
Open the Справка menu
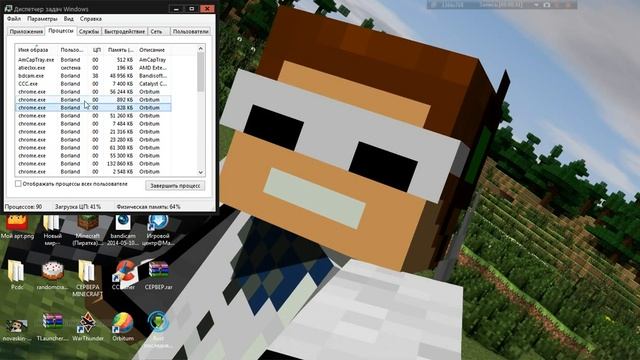[91, 19]
